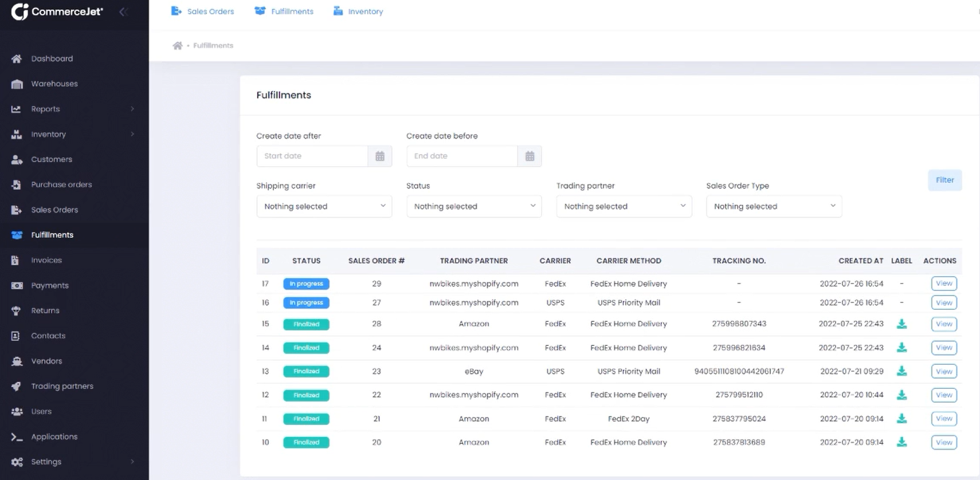Click the Inventory boxes icon in sidebar

tap(17, 134)
